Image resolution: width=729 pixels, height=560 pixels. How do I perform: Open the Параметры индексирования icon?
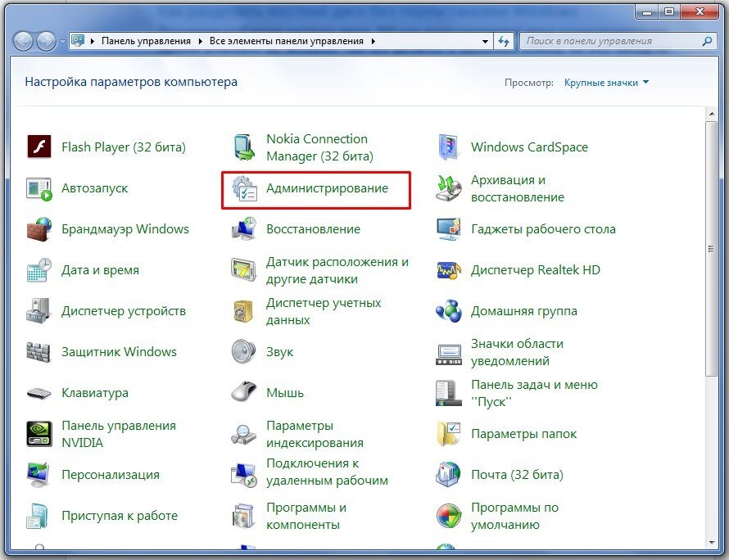[244, 434]
